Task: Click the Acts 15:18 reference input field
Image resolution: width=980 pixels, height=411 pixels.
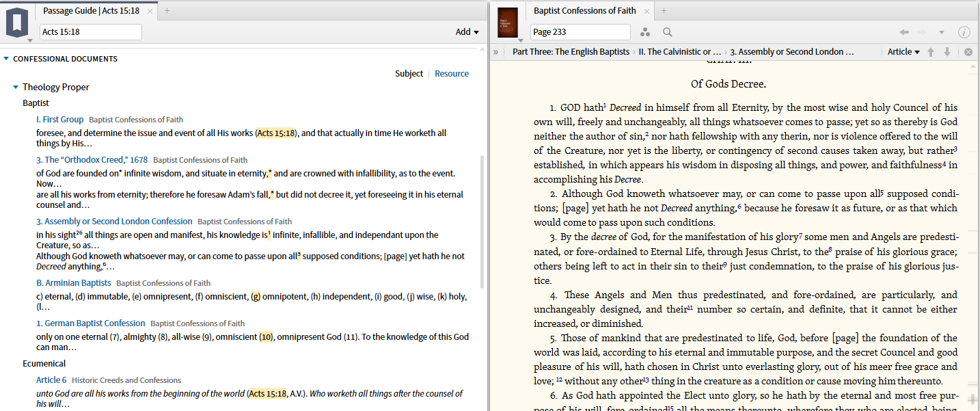Action: (x=90, y=32)
